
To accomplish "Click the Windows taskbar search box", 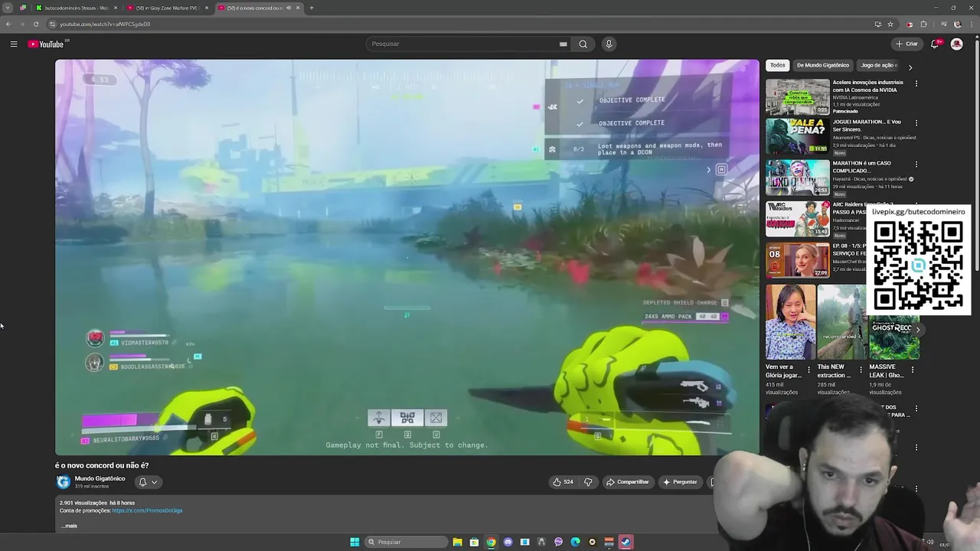I will [404, 542].
